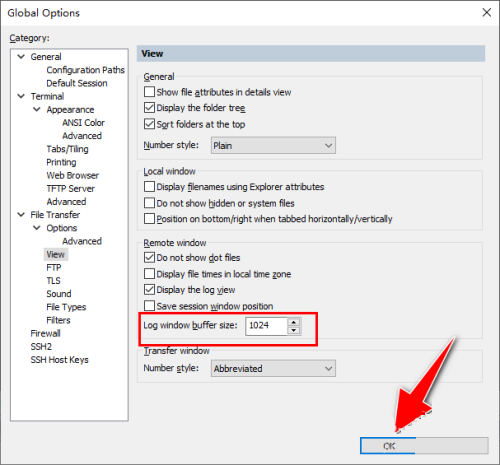Open General Number style Plain dropdown
The width and height of the screenshot is (500, 465).
(x=273, y=145)
